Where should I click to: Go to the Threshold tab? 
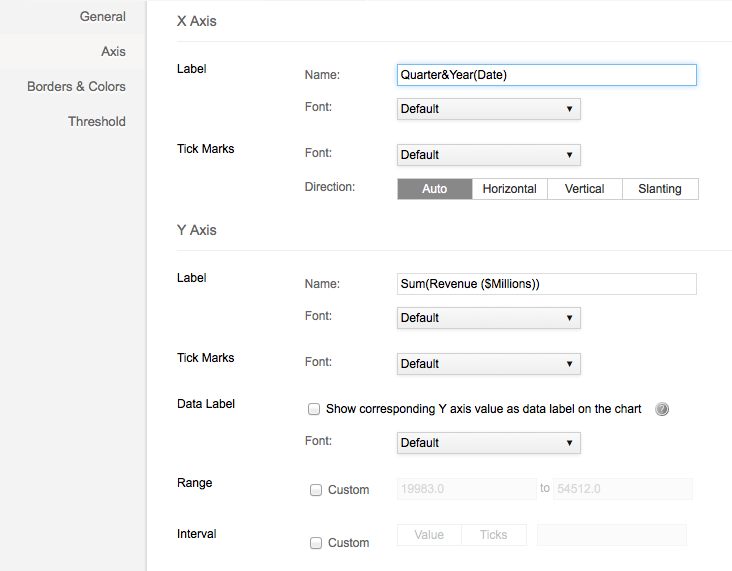[x=96, y=121]
